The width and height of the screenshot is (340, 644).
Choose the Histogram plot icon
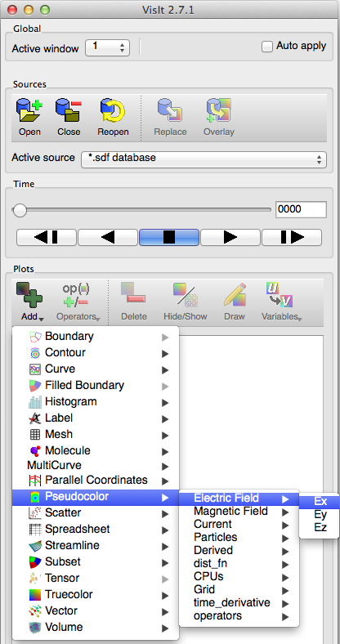(x=35, y=402)
